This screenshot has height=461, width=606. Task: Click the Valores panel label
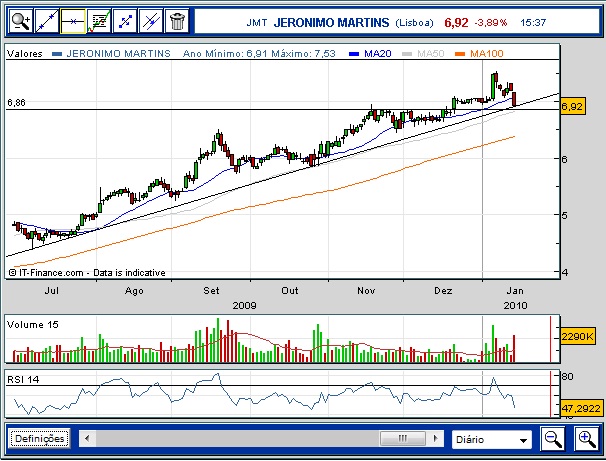[x=25, y=53]
